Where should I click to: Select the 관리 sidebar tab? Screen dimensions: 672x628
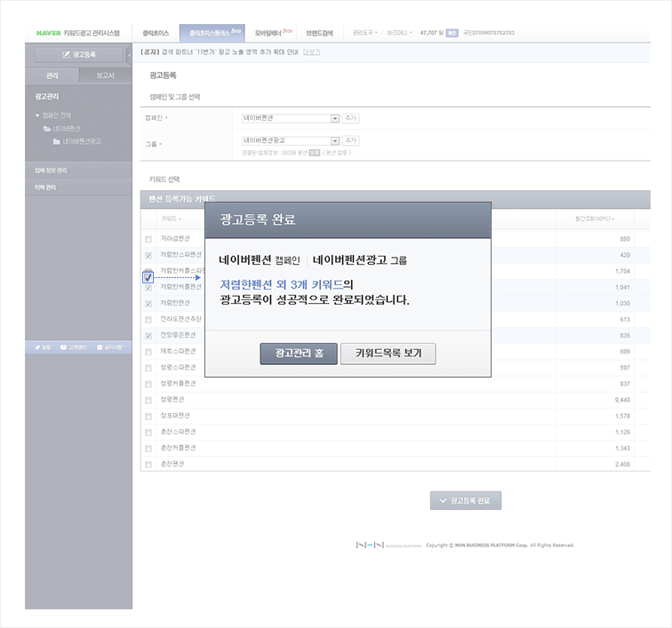click(52, 76)
